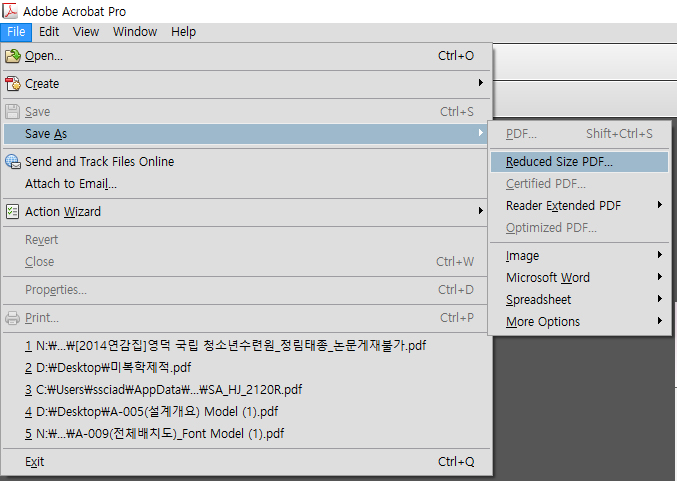Select Reduced Size PDF... option
The width and height of the screenshot is (677, 481).
[x=579, y=162]
